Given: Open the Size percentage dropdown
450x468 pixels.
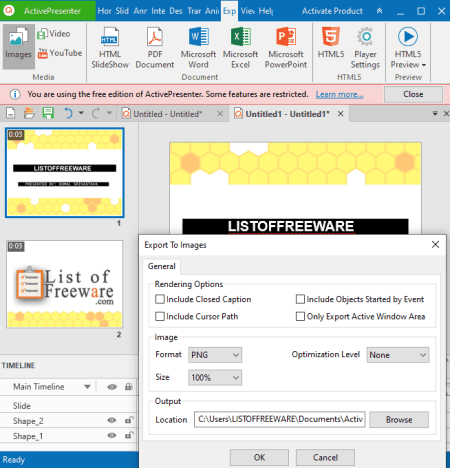Looking at the screenshot, I should [215, 377].
